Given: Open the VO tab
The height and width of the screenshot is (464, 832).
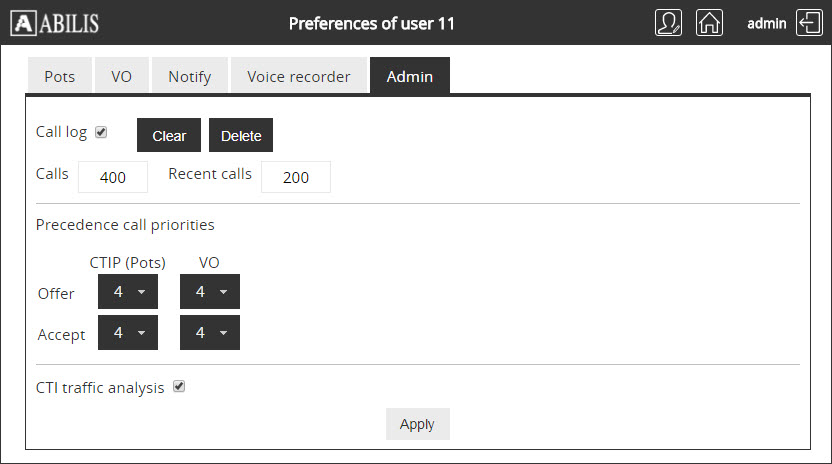Looking at the screenshot, I should coord(121,76).
